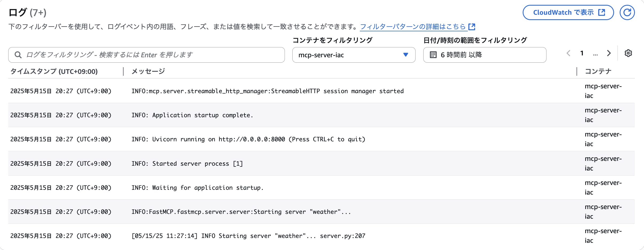This screenshot has height=250, width=644.
Task: Open log table settings via gear icon
Action: 629,53
